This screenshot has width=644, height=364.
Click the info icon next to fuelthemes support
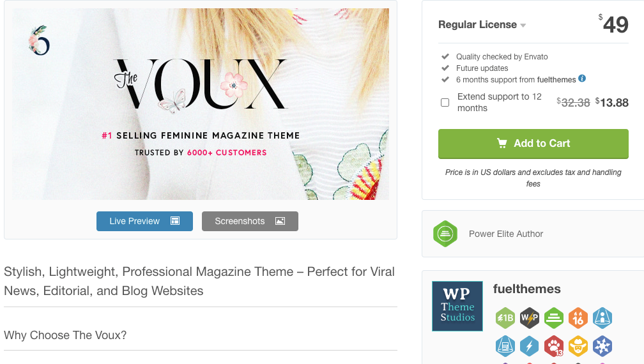582,79
